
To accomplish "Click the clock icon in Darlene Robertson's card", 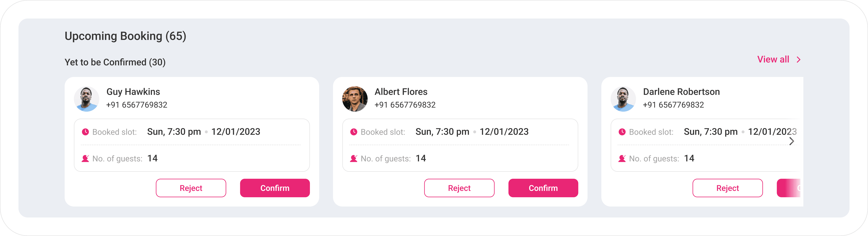I will point(622,132).
